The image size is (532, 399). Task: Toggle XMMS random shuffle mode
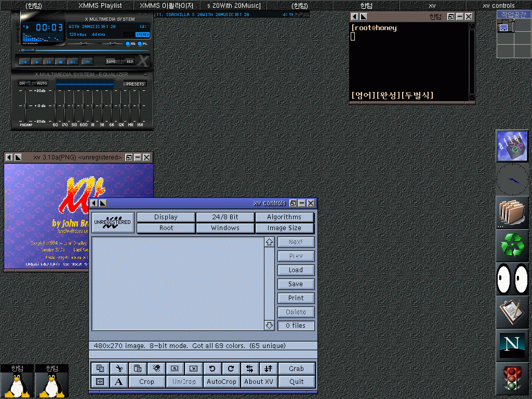pos(112,61)
